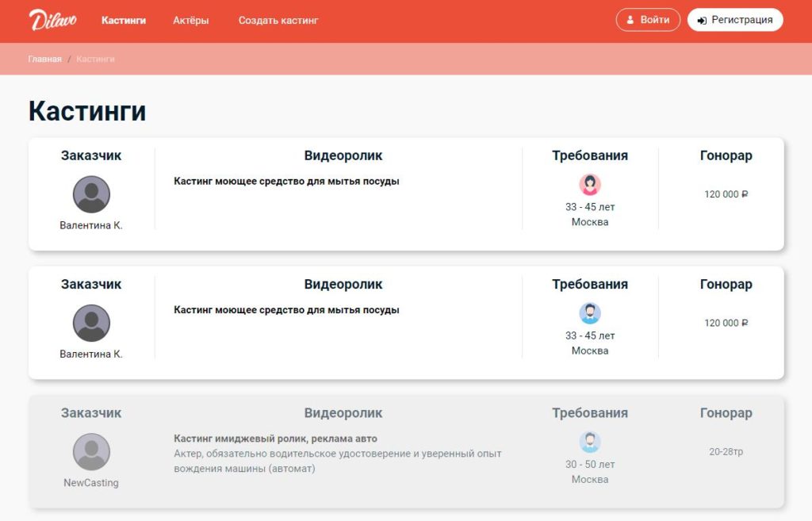
Task: Click the Dilavo logo
Action: 53,20
